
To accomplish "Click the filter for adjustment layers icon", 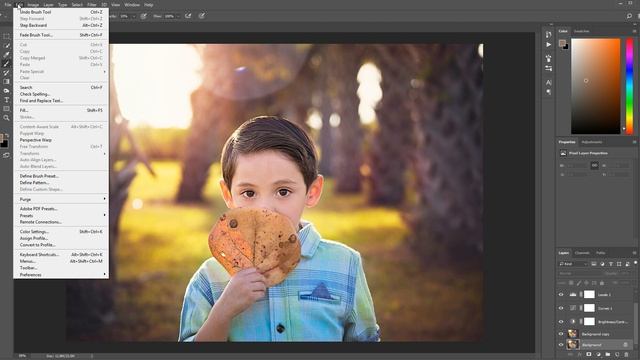I will pos(602,264).
